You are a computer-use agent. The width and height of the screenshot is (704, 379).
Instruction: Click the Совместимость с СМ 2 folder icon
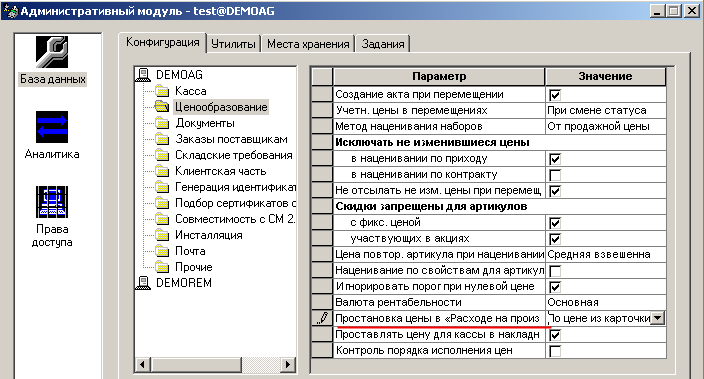point(162,219)
